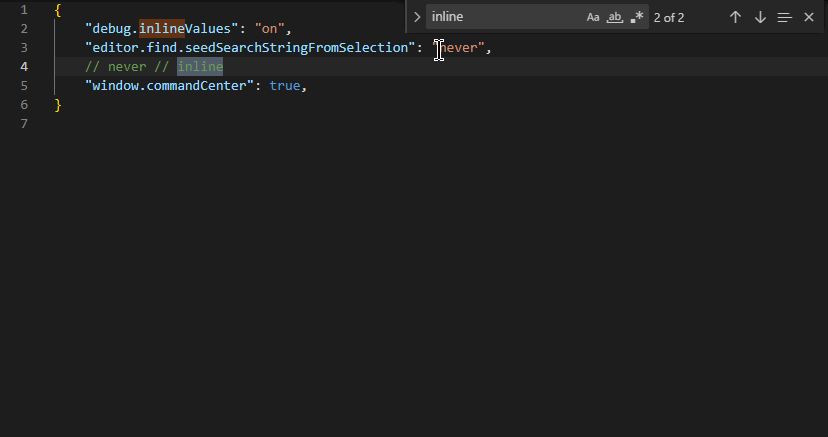Image resolution: width=828 pixels, height=437 pixels.
Task: Click "never" inside the comment line
Action: click(127, 66)
